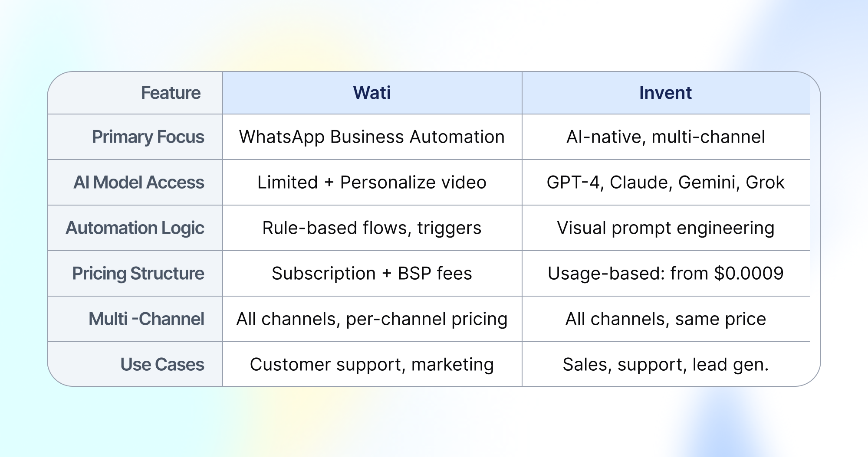
Task: Click Rule-based flows, triggers cell
Action: click(x=372, y=228)
